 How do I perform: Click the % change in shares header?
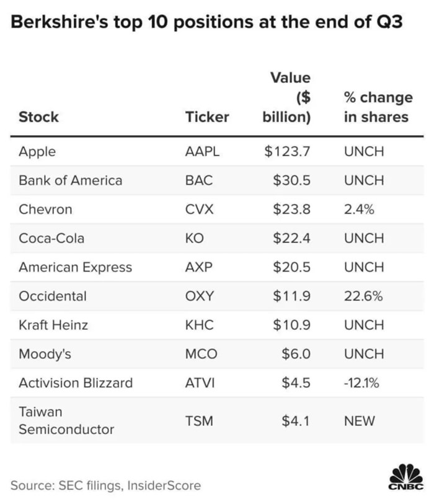click(x=377, y=107)
